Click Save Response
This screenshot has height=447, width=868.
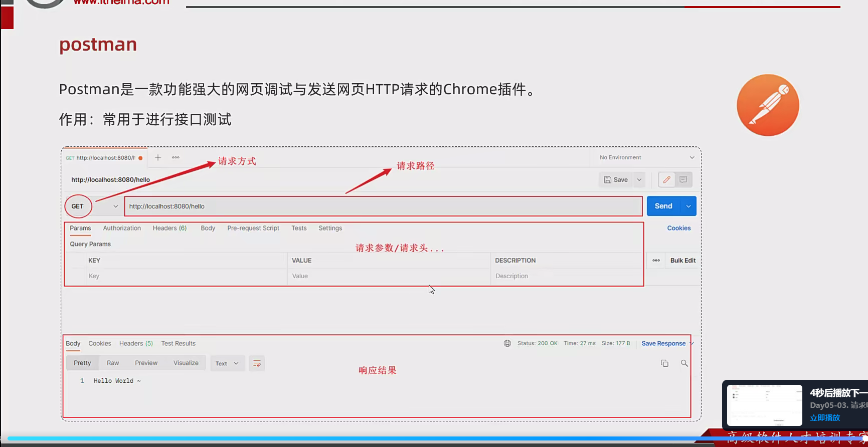tap(663, 343)
